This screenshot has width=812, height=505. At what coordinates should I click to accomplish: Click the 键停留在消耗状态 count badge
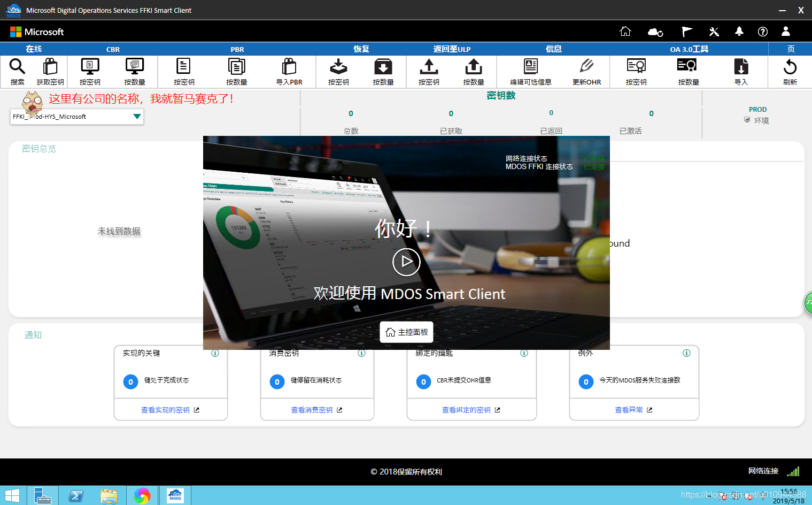click(277, 382)
